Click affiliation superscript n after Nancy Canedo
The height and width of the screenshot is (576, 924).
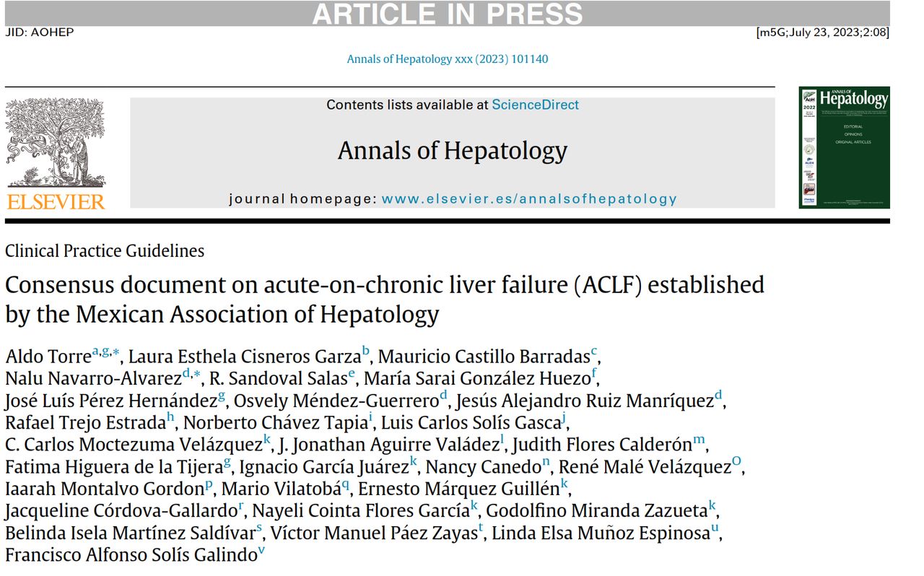pyautogui.click(x=546, y=462)
